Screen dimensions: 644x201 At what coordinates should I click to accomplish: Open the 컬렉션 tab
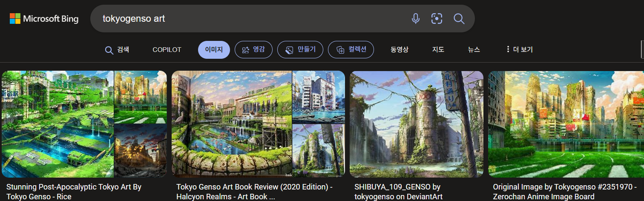351,50
